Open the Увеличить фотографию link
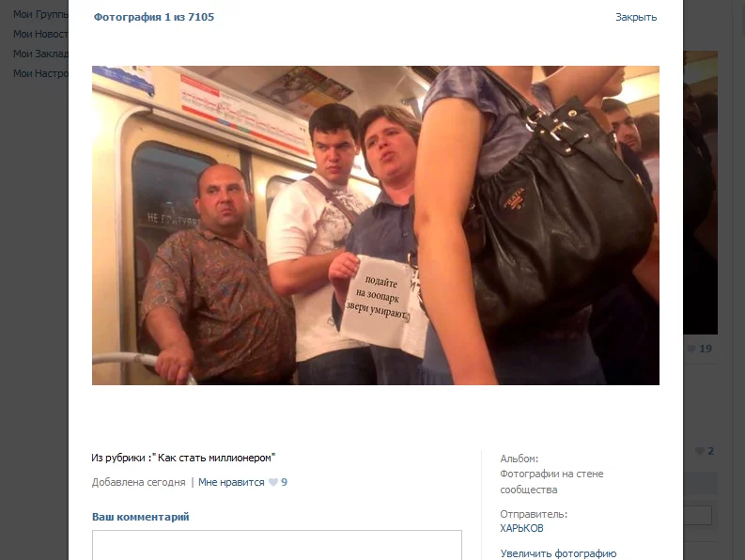 [x=558, y=553]
